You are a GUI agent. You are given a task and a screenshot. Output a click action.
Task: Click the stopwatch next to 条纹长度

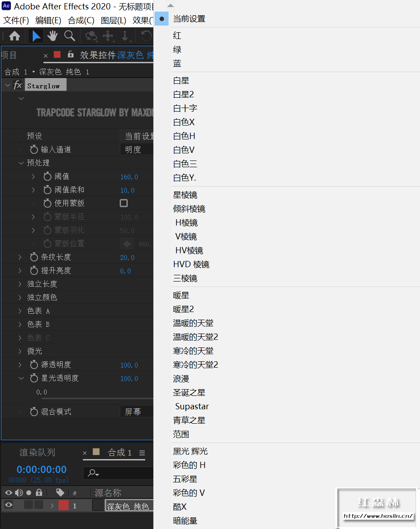pyautogui.click(x=35, y=256)
